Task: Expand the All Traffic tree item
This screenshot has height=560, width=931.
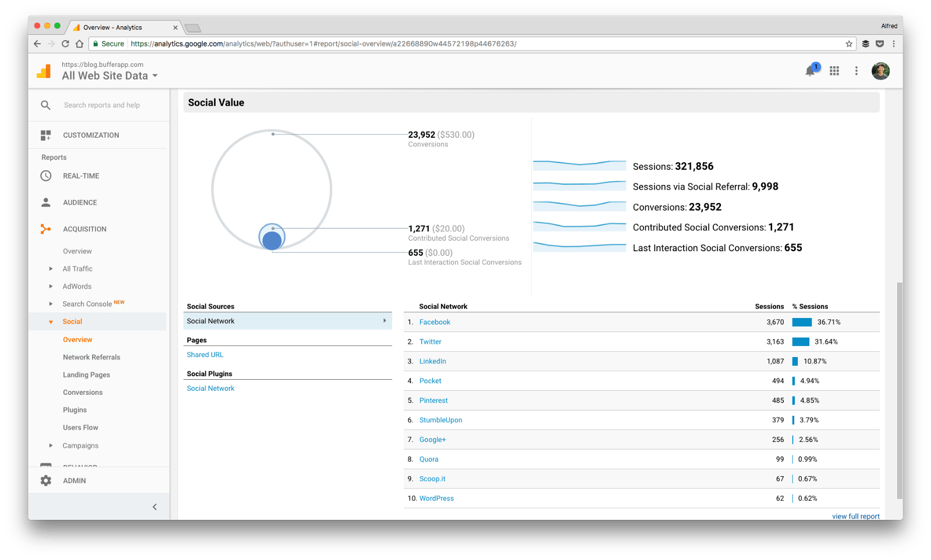Action: (x=51, y=269)
